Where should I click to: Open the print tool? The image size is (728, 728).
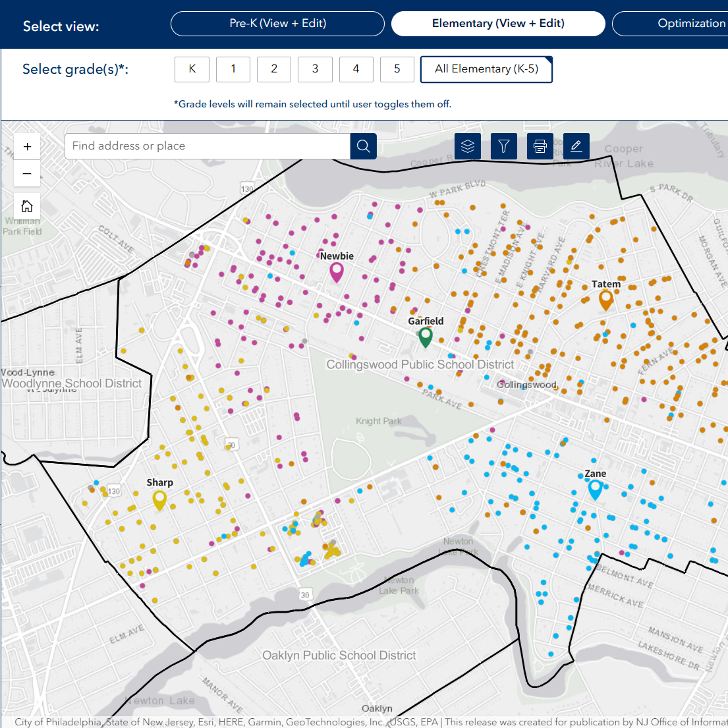point(540,146)
